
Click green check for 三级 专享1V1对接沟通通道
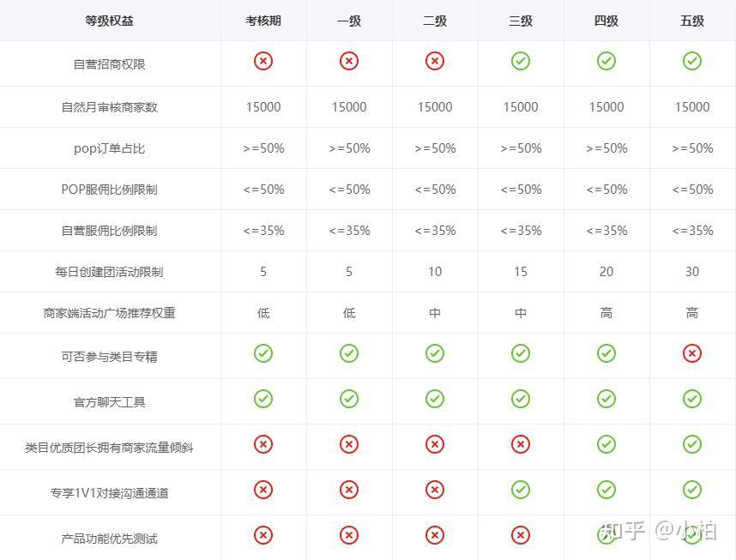click(521, 490)
